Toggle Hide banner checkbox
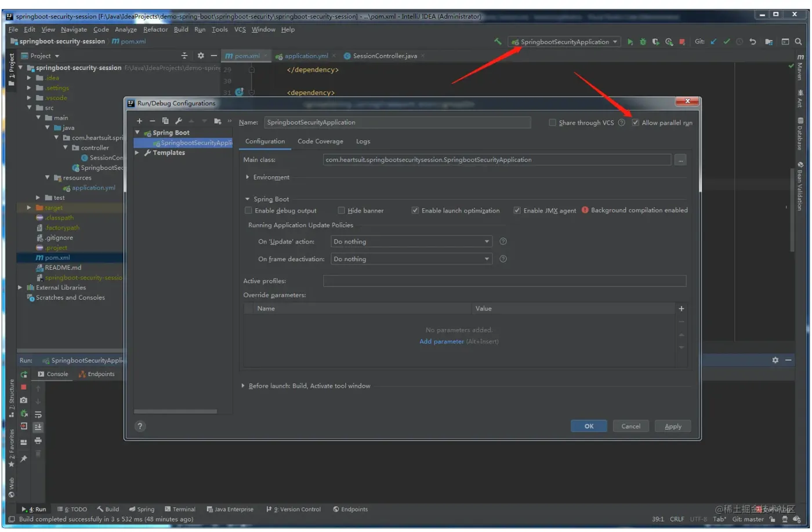The image size is (812, 532). pos(342,210)
